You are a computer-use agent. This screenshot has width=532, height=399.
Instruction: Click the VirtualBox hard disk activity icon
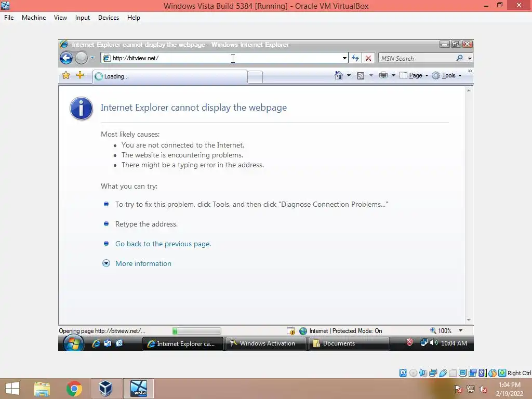(403, 373)
